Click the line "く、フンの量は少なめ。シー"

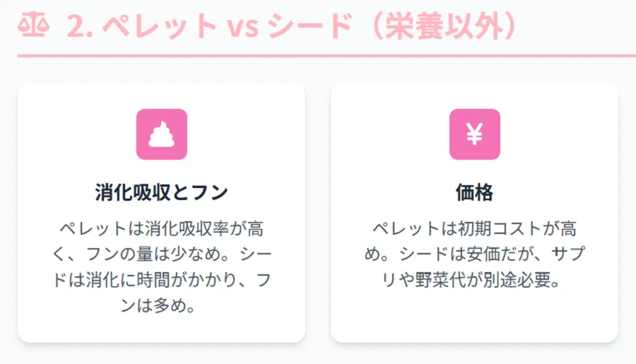(x=161, y=254)
